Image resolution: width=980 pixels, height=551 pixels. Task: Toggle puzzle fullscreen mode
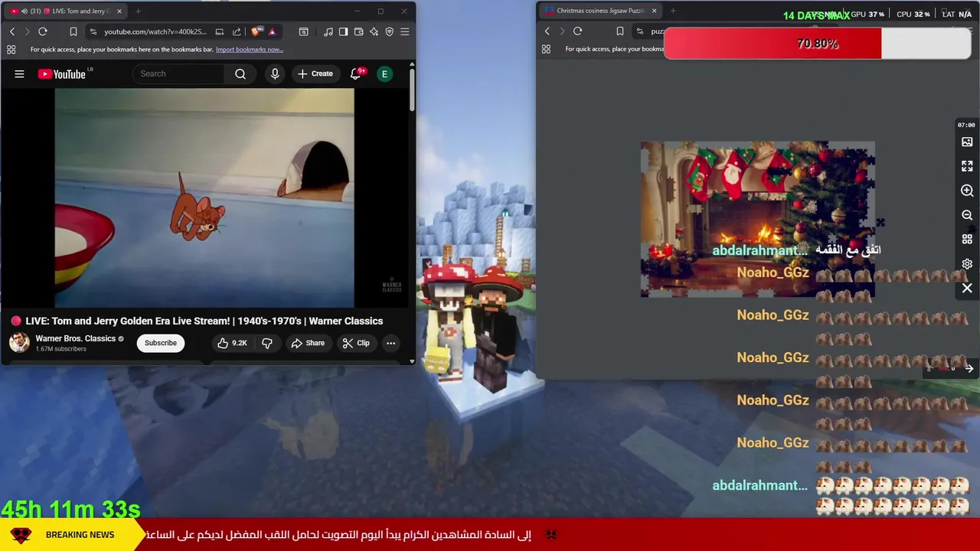[x=967, y=166]
